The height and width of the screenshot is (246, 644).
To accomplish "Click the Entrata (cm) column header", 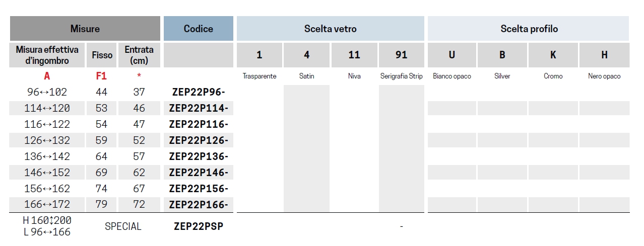I will pos(139,55).
